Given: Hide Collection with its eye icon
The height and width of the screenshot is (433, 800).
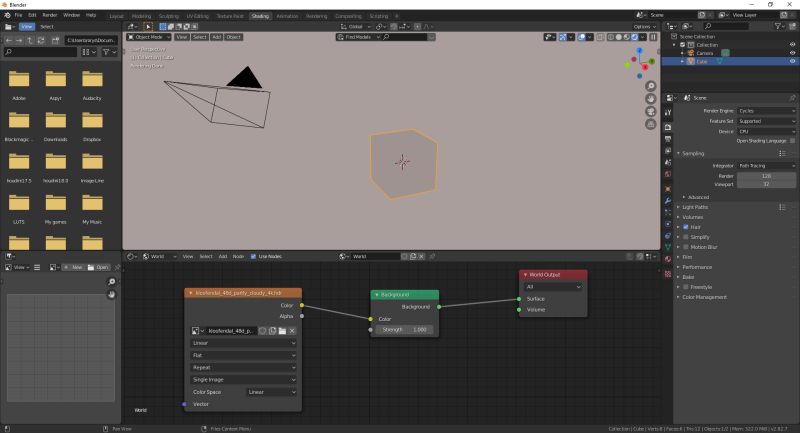Looking at the screenshot, I should [x=792, y=45].
